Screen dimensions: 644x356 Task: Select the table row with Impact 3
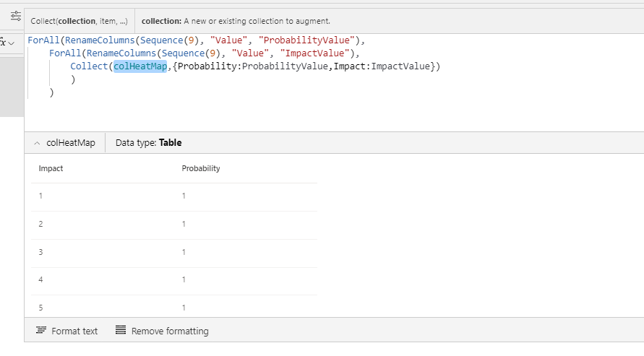173,252
